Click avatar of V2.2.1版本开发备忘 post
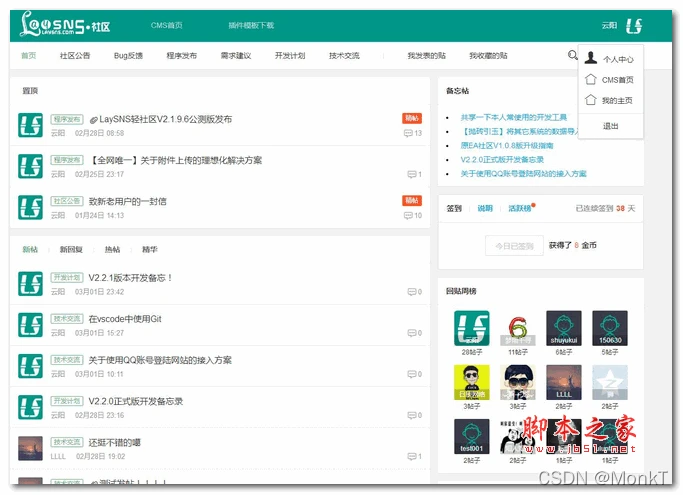 30,284
